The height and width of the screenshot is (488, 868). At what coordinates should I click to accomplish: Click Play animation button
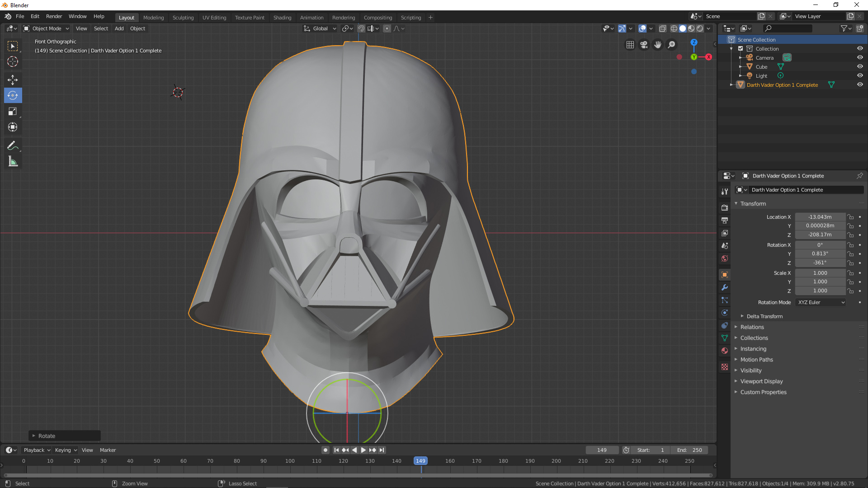(363, 450)
